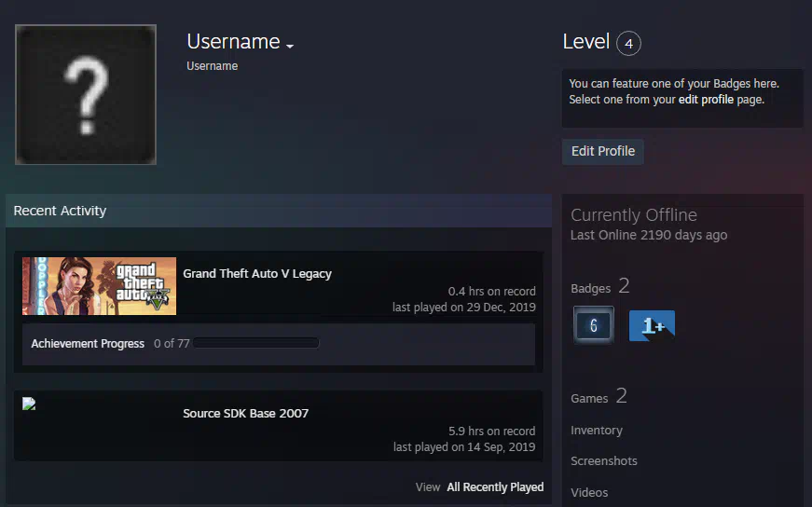This screenshot has height=507, width=812.
Task: Open the Badges section link
Action: coord(589,289)
